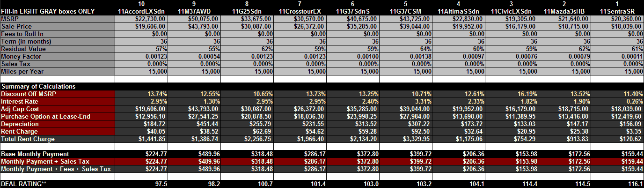Click the Money Factor row label
The width and height of the screenshot is (644, 188).
click(58, 56)
